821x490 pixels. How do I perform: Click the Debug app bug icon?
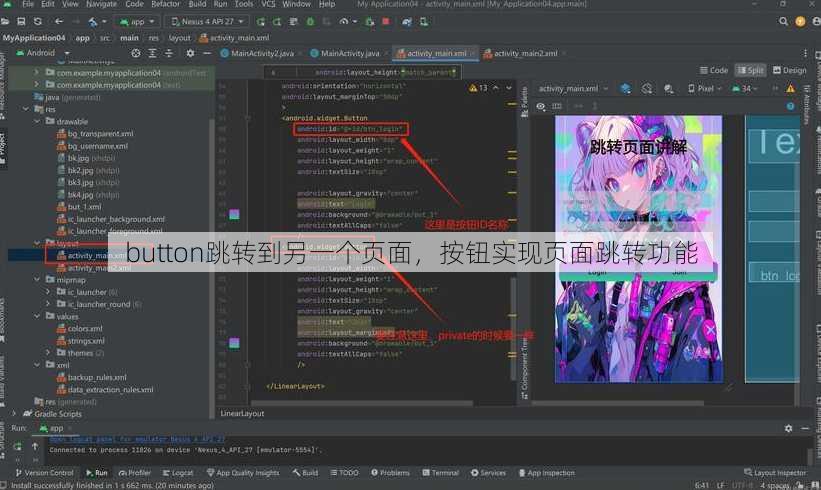point(310,21)
